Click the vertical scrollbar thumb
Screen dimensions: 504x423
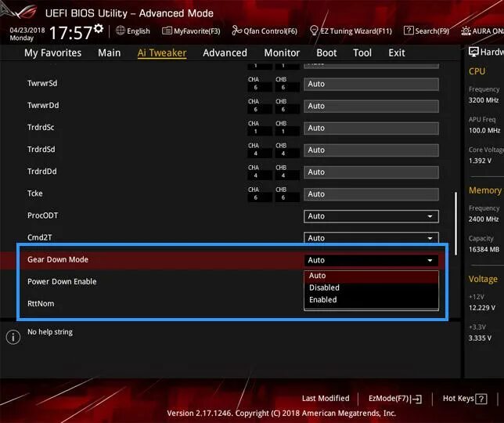pos(455,224)
